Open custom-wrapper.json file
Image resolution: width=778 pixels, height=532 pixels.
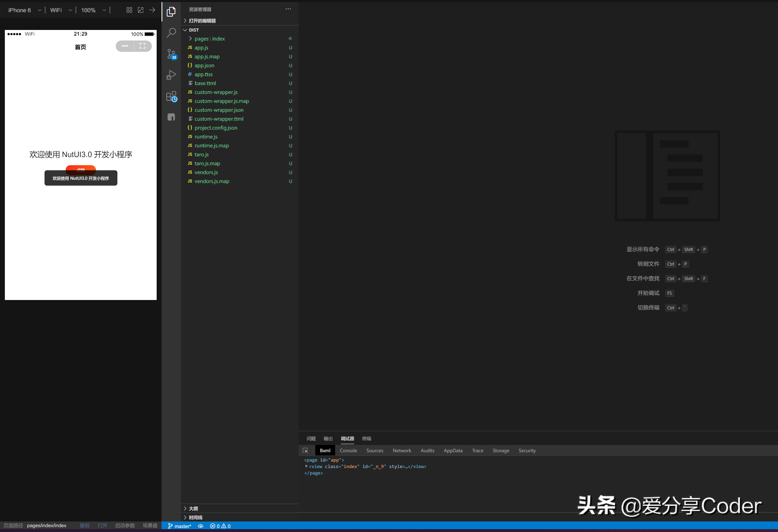point(240,110)
